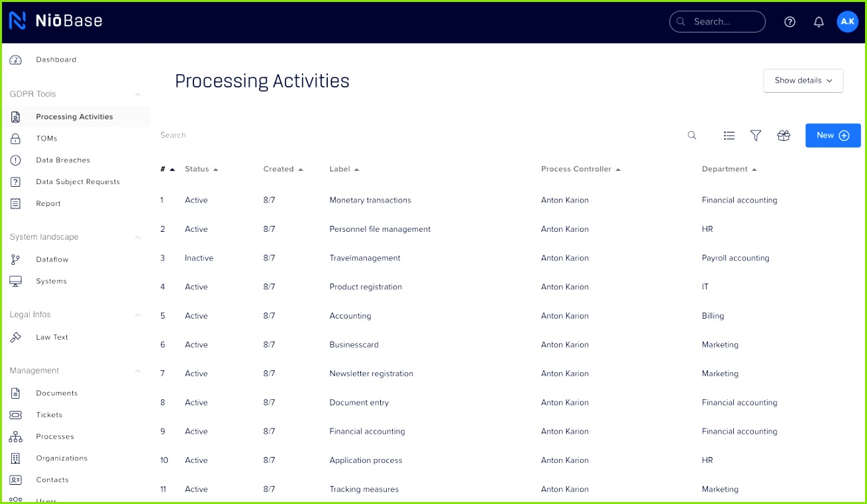The image size is (867, 504).
Task: Collapse the GDPR Tools section
Action: click(137, 94)
